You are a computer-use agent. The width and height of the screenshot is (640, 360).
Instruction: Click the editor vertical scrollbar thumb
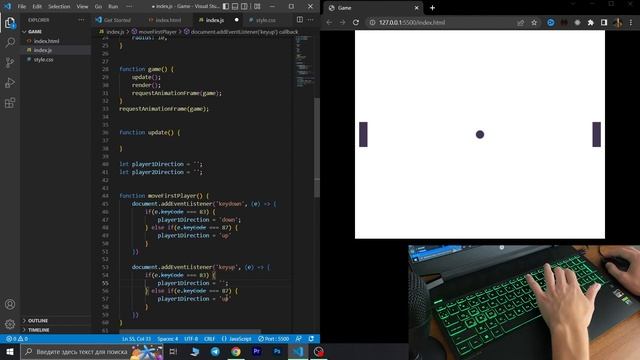click(x=317, y=148)
